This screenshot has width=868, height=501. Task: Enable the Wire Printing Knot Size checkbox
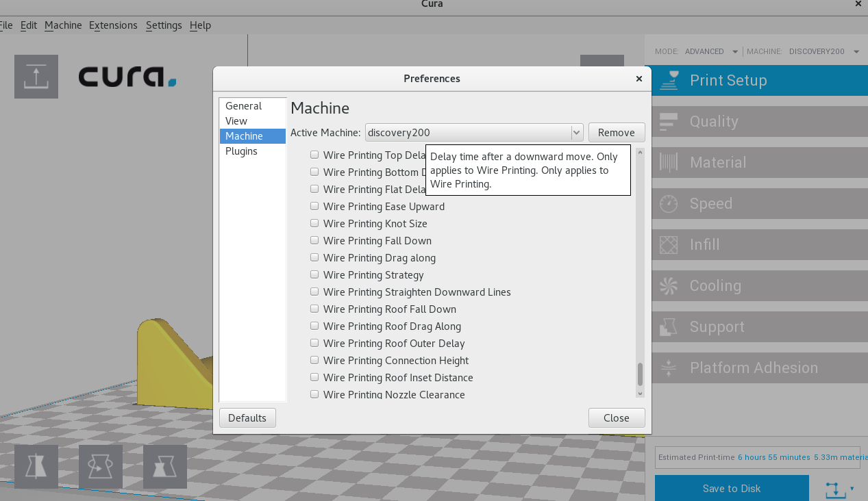[x=314, y=223]
